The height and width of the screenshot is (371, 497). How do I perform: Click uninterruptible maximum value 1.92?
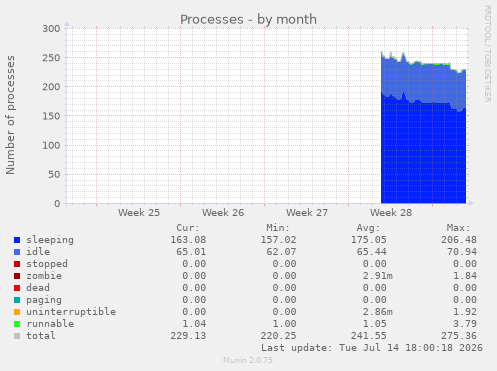465,312
